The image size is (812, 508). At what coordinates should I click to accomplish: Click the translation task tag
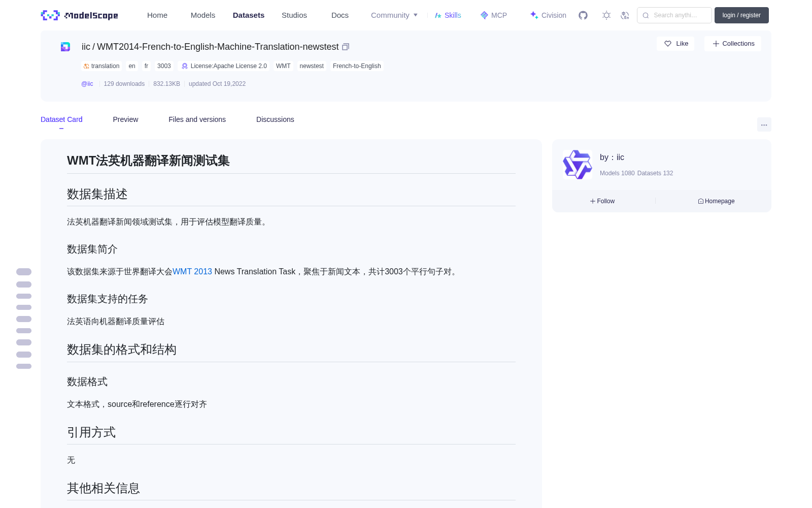tap(101, 66)
